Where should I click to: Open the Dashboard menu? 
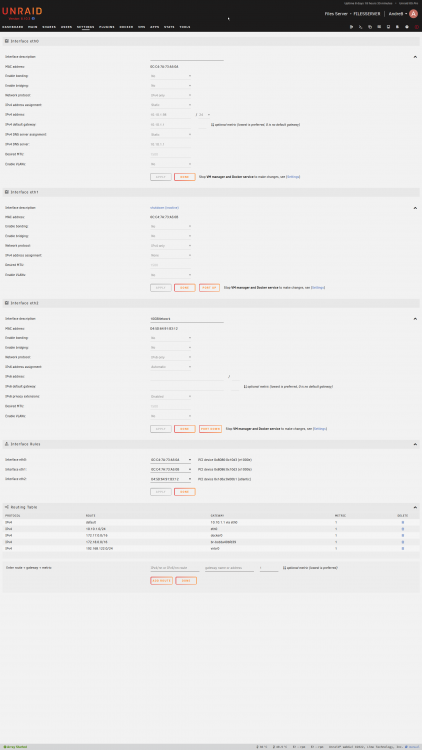tap(12, 27)
